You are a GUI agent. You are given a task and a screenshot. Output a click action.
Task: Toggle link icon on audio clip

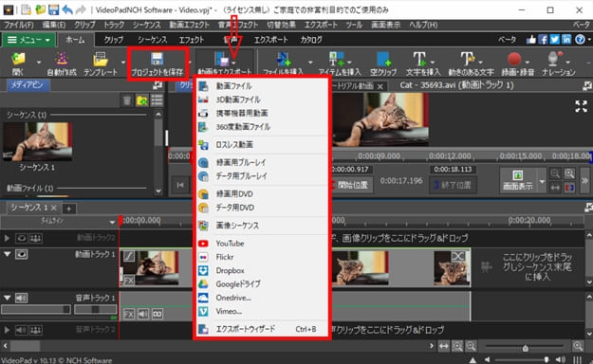tap(158, 314)
